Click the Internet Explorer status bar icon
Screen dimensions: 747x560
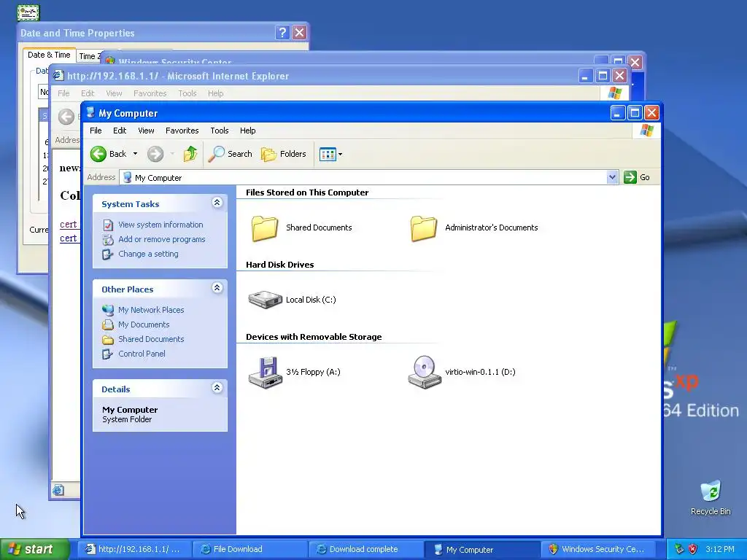tap(58, 490)
